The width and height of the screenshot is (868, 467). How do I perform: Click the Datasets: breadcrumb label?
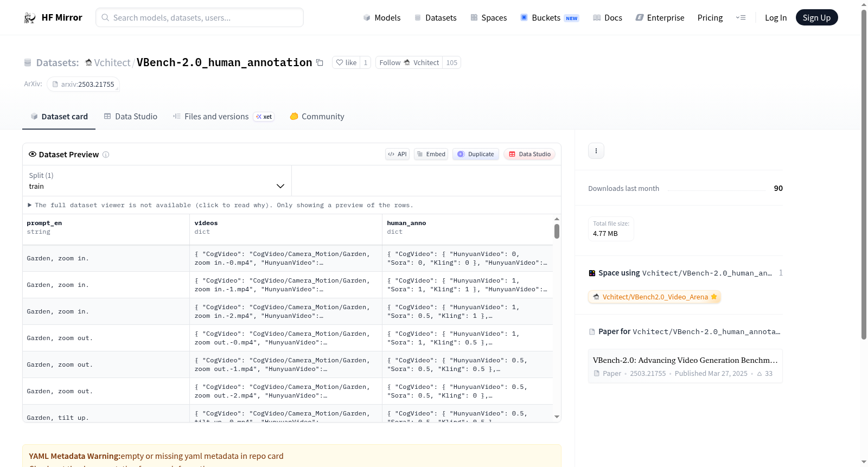tap(58, 63)
